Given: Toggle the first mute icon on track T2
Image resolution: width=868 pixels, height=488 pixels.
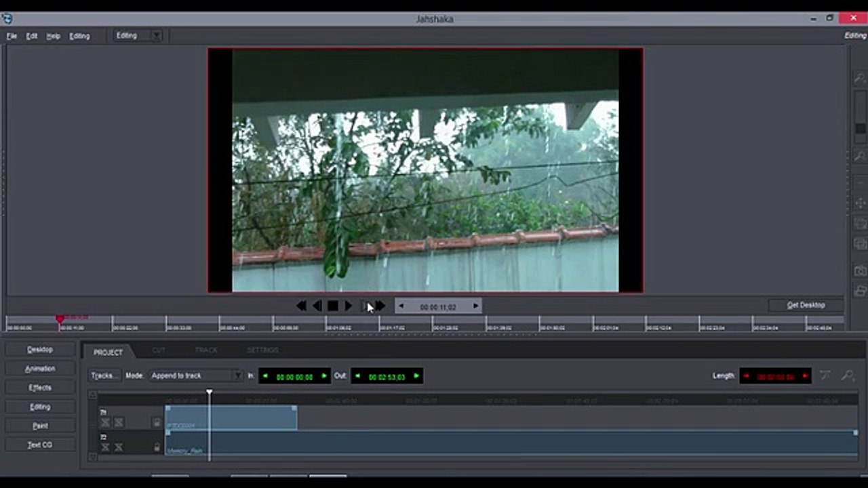Looking at the screenshot, I should coord(105,447).
